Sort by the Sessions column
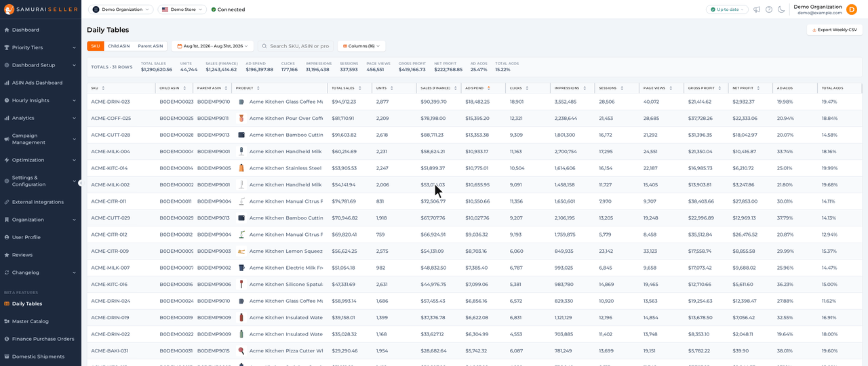 (x=622, y=88)
